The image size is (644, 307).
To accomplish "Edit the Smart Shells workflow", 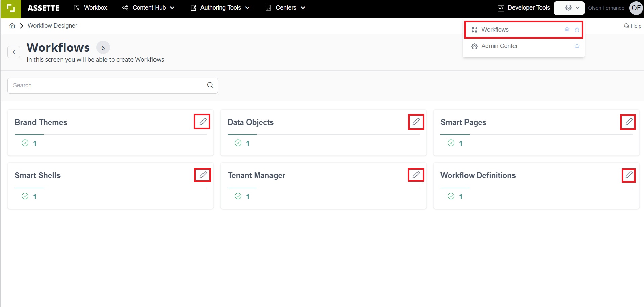I will pyautogui.click(x=202, y=175).
